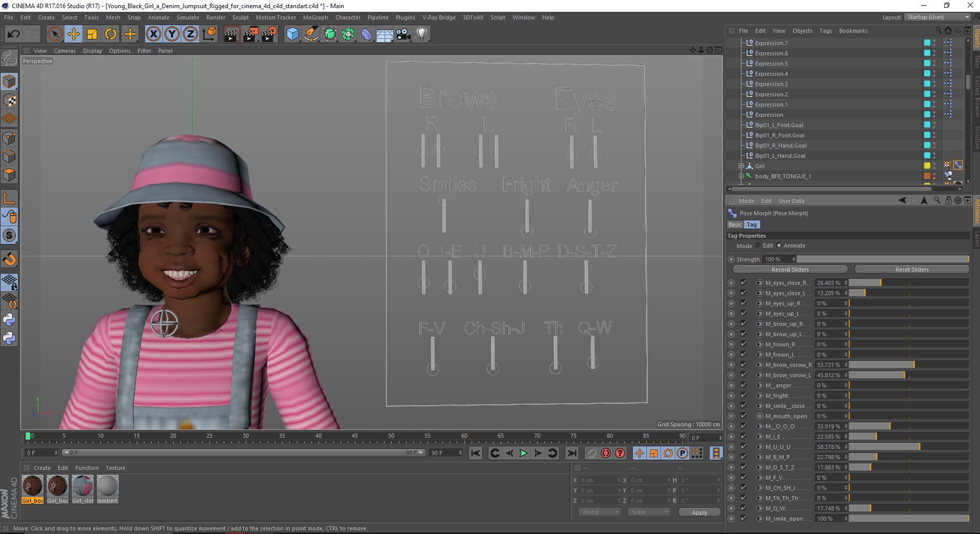This screenshot has width=980, height=534.
Task: Click the Apply button in coordinates
Action: click(x=699, y=512)
